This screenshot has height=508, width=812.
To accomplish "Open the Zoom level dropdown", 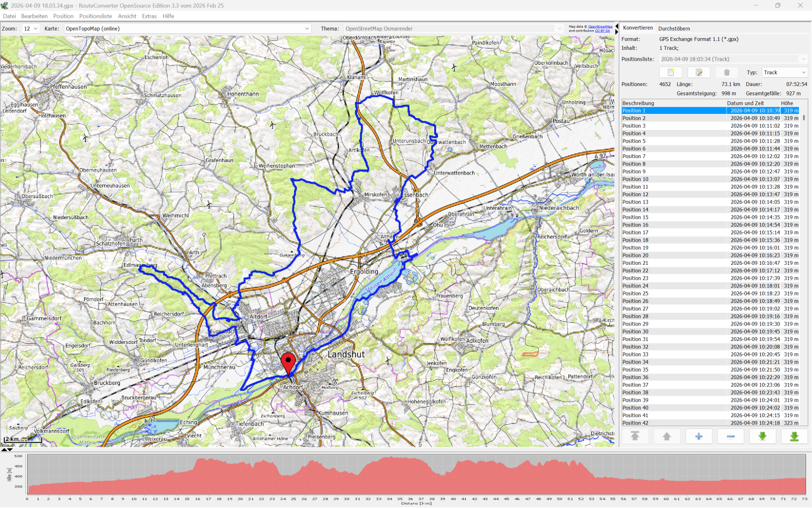I will pos(31,29).
